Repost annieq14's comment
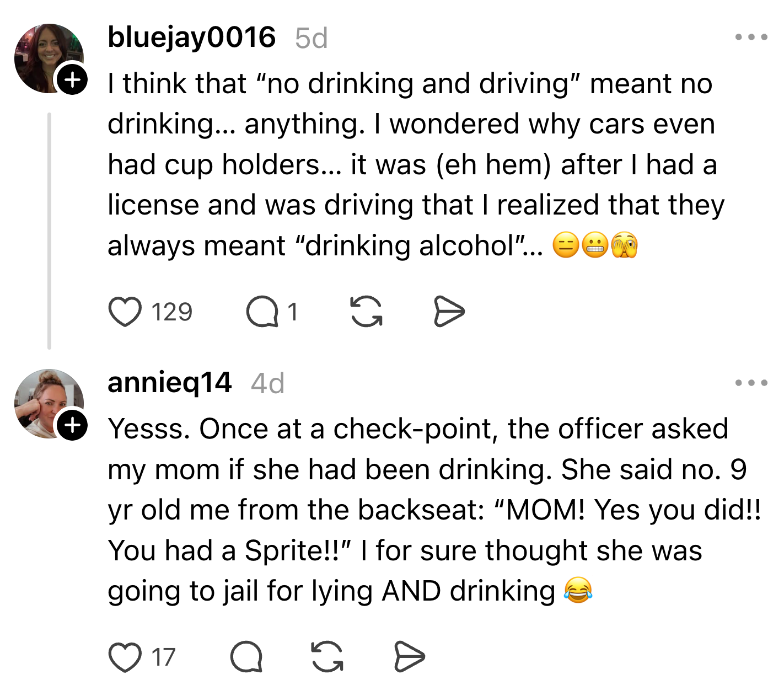 click(327, 657)
